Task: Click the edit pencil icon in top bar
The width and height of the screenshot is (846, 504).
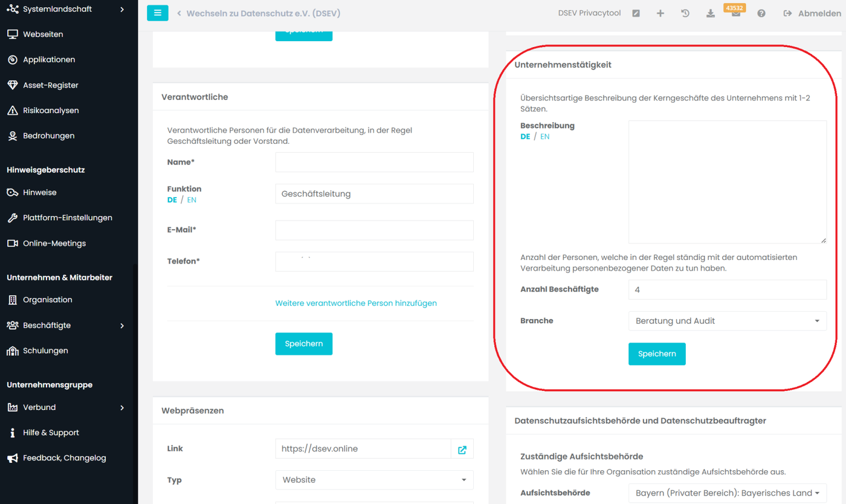Action: 636,13
